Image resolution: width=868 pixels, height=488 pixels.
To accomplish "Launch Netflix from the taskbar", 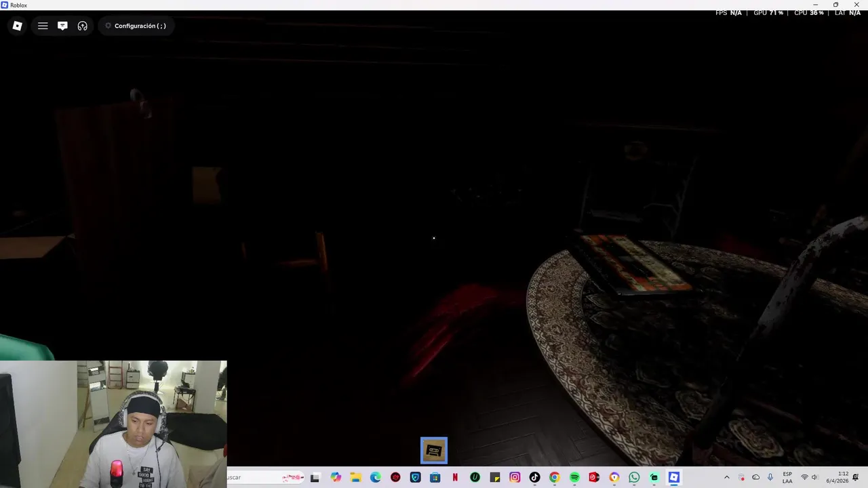I will [455, 478].
